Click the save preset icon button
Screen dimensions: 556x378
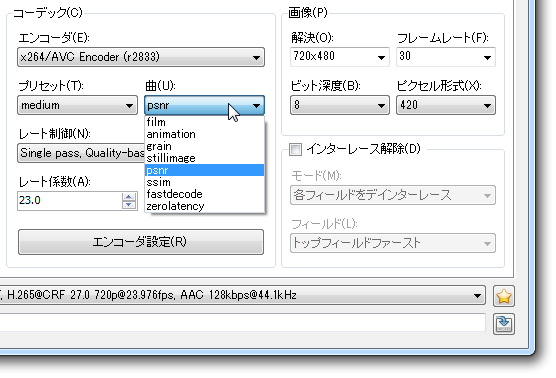click(x=504, y=324)
